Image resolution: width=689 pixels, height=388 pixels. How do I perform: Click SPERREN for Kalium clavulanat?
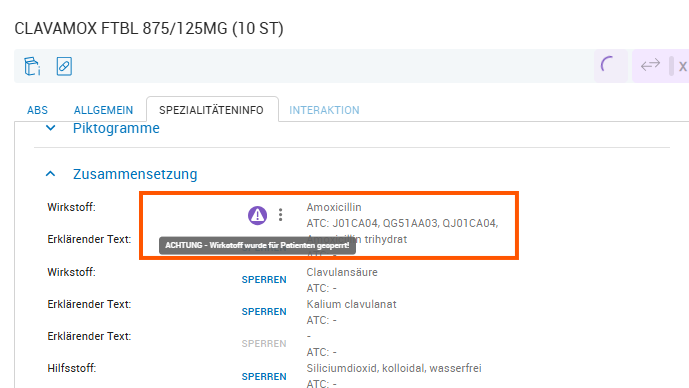pyautogui.click(x=264, y=312)
